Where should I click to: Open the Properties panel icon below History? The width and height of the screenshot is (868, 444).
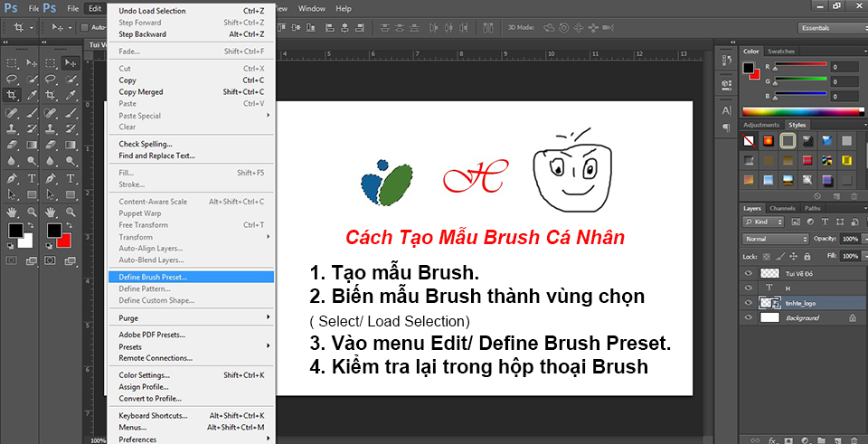(727, 84)
